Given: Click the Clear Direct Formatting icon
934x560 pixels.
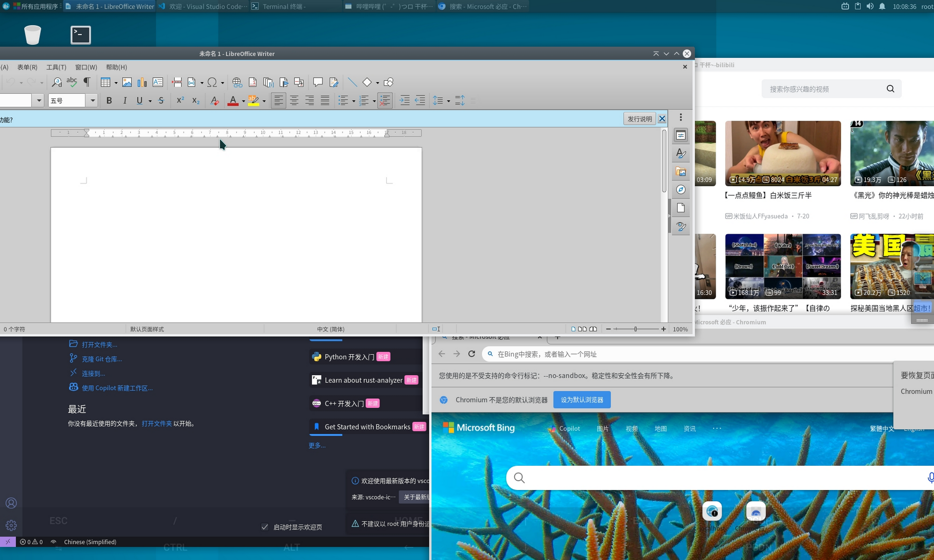Looking at the screenshot, I should tap(214, 101).
